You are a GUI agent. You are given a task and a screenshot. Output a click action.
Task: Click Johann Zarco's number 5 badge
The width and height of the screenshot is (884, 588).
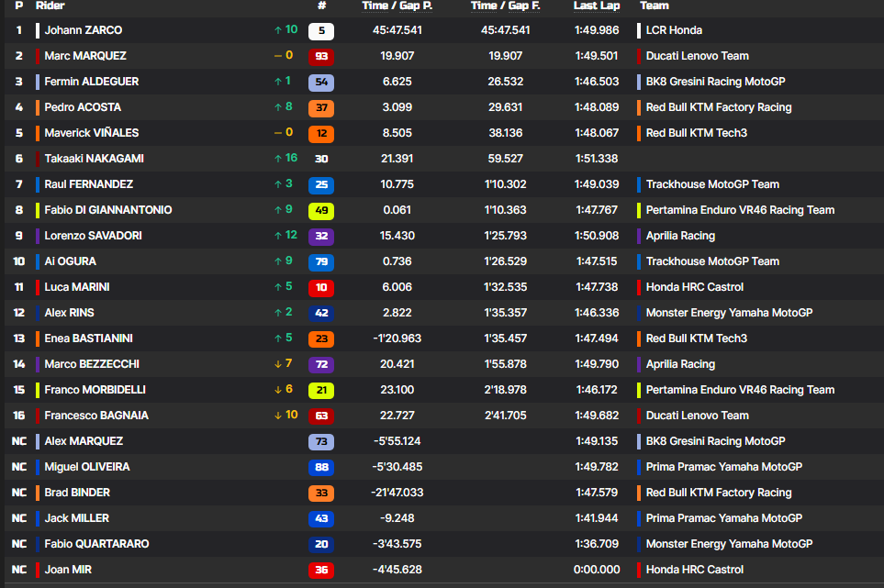coord(321,30)
